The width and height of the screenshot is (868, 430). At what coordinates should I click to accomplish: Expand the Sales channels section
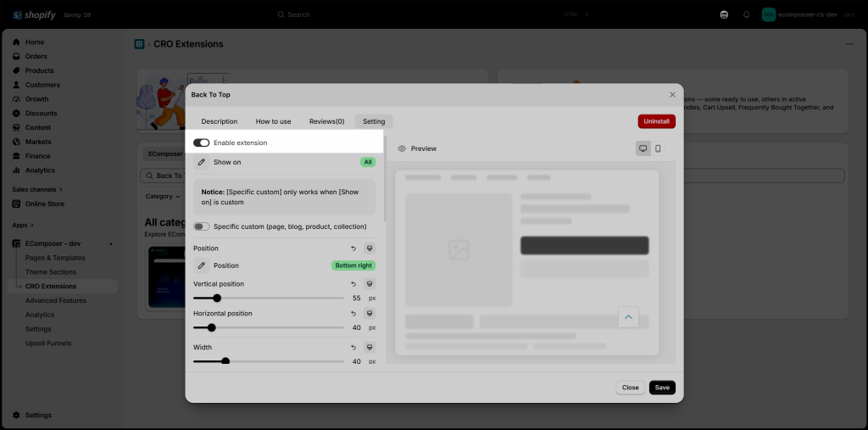pyautogui.click(x=37, y=189)
